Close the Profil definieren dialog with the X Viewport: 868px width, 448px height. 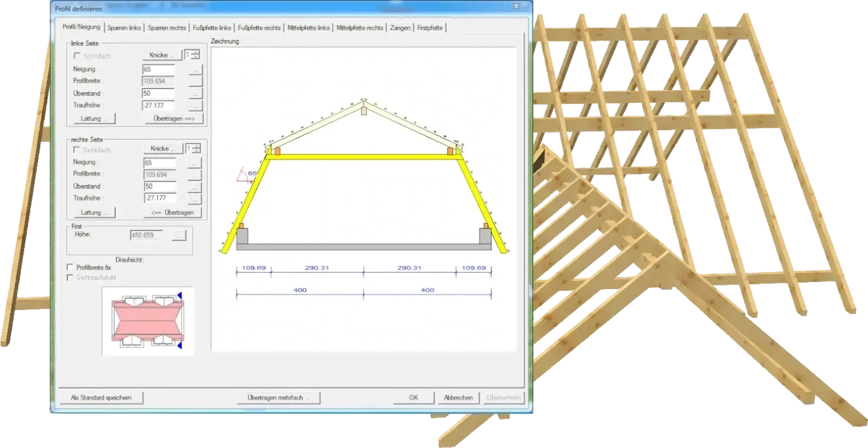(516, 6)
